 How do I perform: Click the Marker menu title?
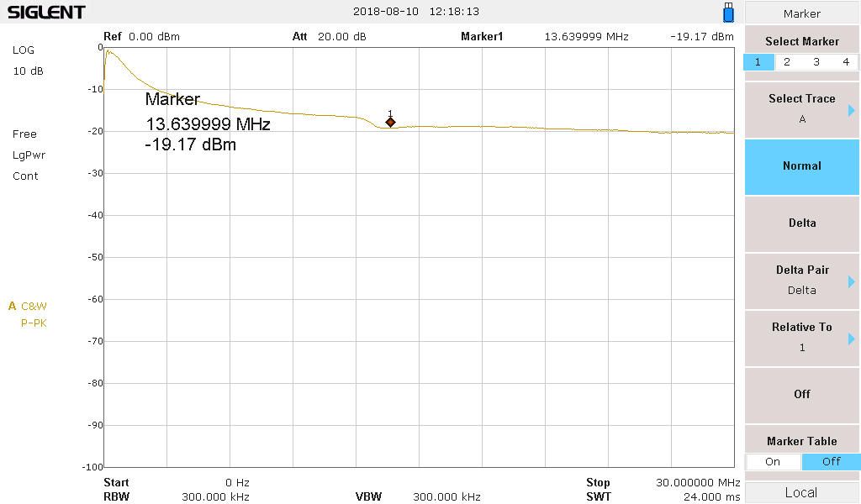click(801, 13)
